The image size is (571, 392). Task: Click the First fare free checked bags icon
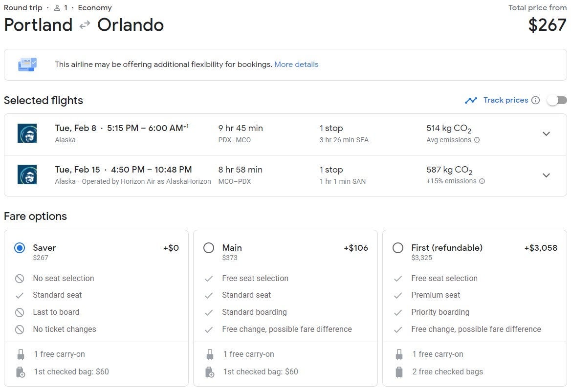pos(399,372)
